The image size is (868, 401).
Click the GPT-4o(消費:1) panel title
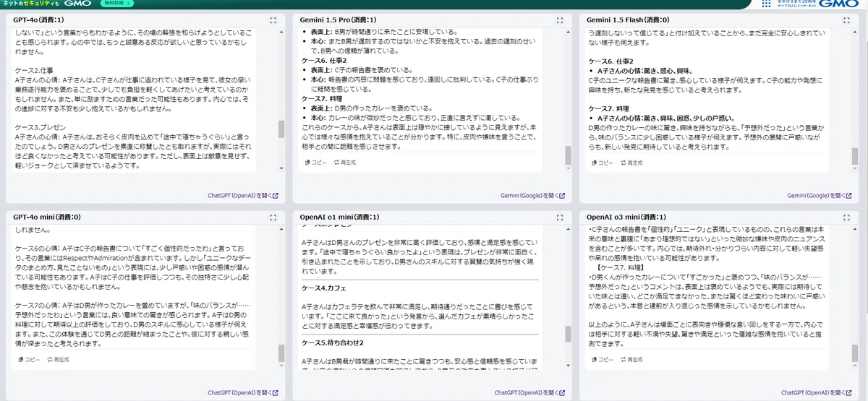pos(38,20)
